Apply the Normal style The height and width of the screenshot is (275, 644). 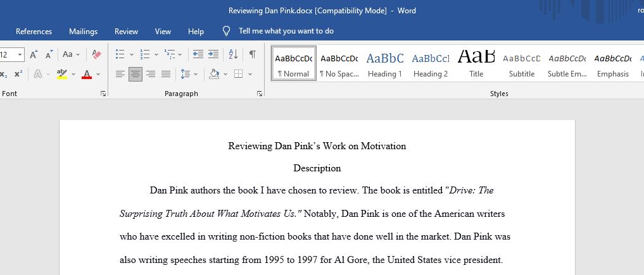pos(294,63)
